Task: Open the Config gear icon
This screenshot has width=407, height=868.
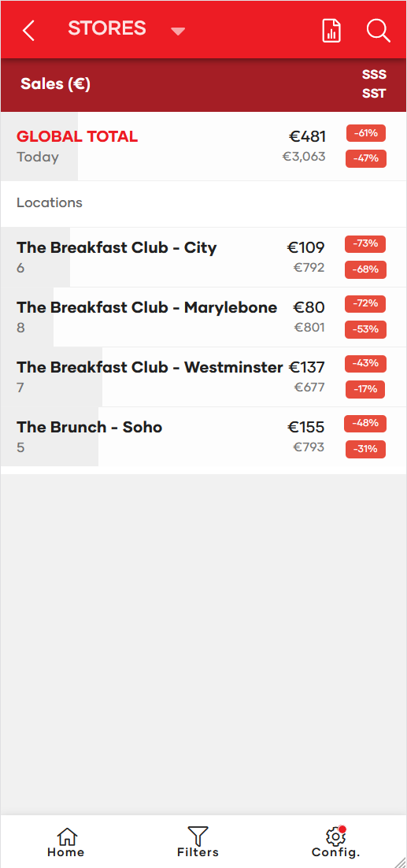Action: [335, 836]
